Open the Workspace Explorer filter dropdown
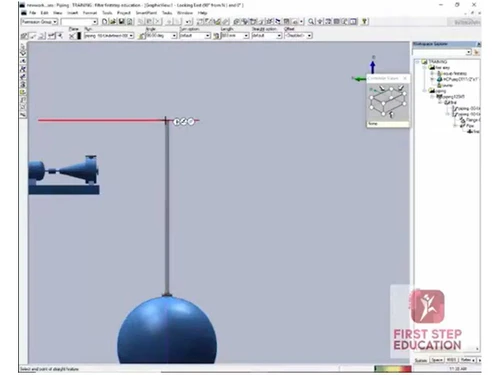The image size is (500, 375). tap(442, 52)
